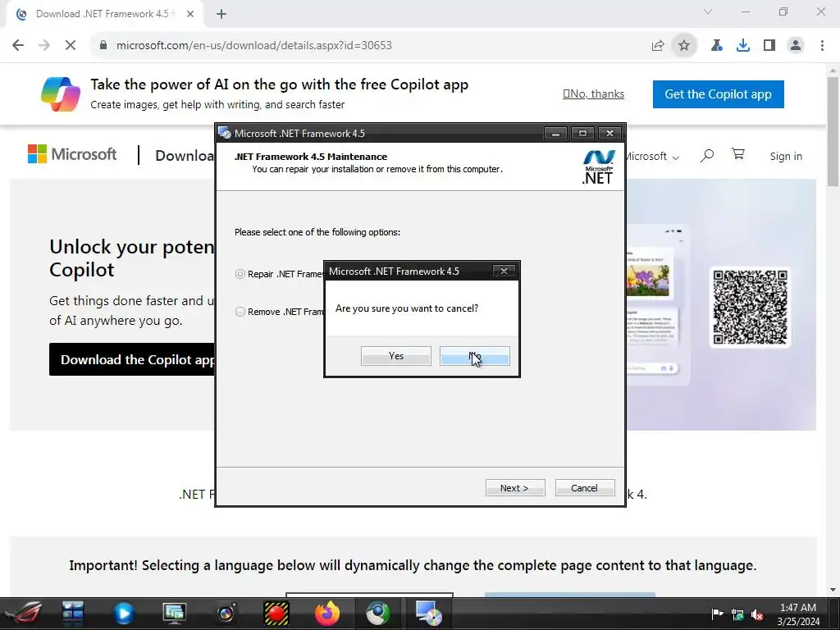Open the blue media player taskbar icon

[x=124, y=614]
